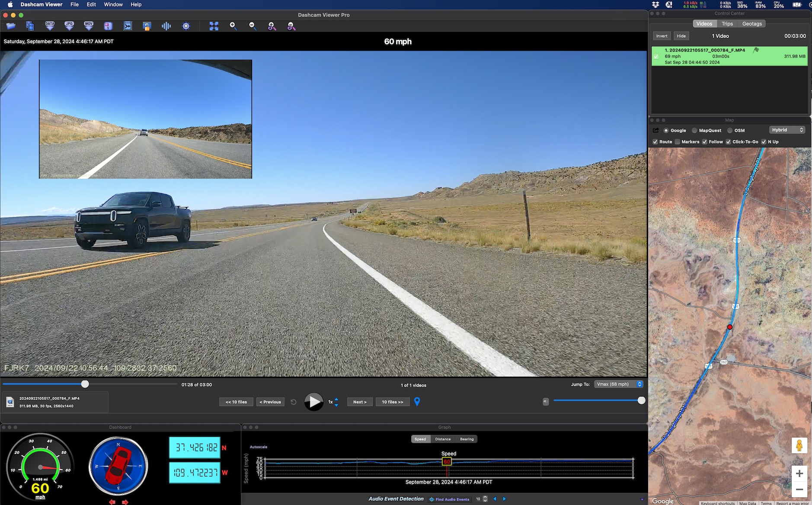Image resolution: width=812 pixels, height=505 pixels.
Task: Click the Next > button
Action: click(360, 402)
